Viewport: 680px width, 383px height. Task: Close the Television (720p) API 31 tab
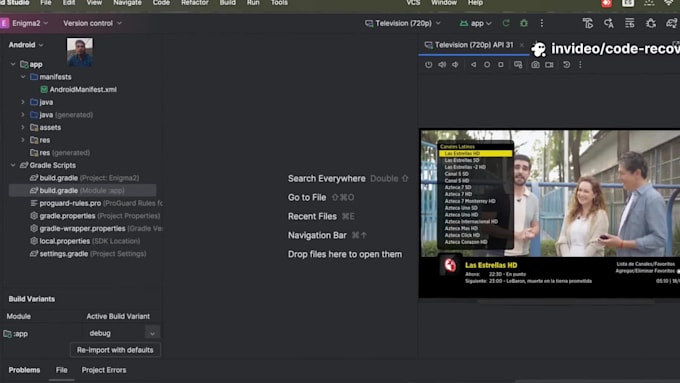522,45
